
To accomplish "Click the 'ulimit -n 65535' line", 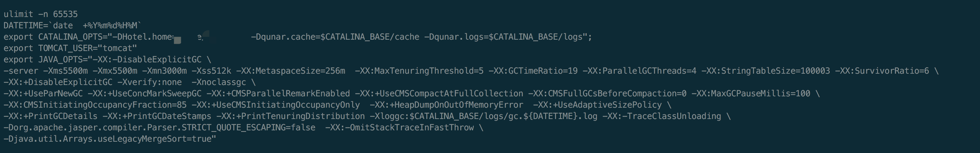I will pos(41,14).
